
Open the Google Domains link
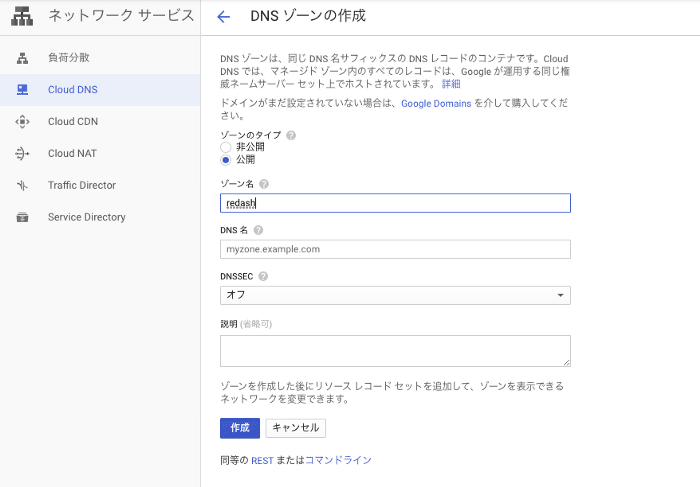[436, 104]
